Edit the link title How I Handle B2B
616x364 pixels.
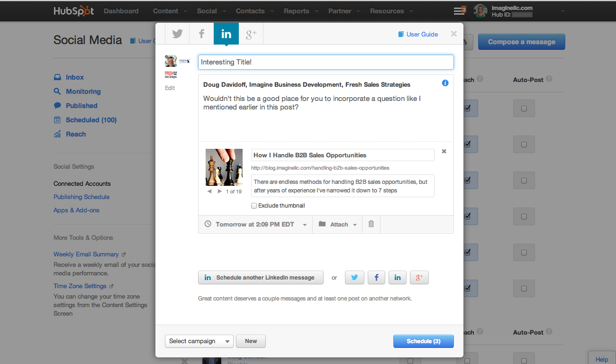click(343, 155)
